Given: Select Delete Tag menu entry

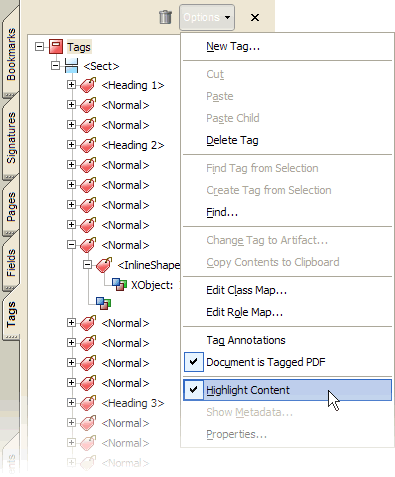Looking at the screenshot, I should click(x=232, y=140).
